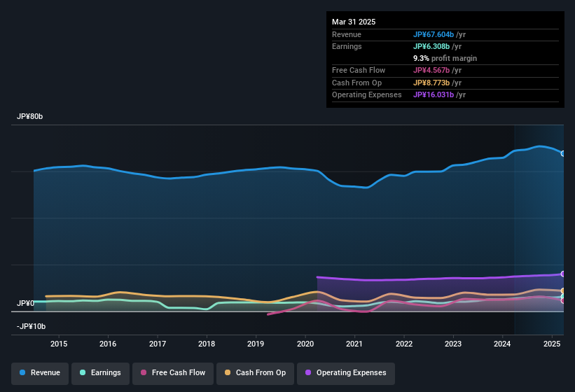This screenshot has width=575, height=392.
Task: Toggle the Cash From Op legend button
Action: coord(255,373)
